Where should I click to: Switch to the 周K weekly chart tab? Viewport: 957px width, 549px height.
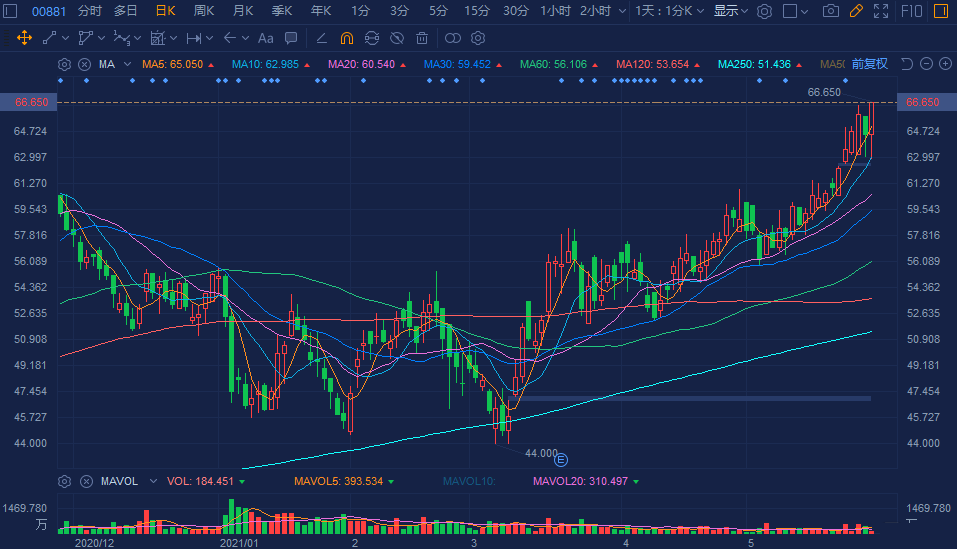(x=204, y=11)
